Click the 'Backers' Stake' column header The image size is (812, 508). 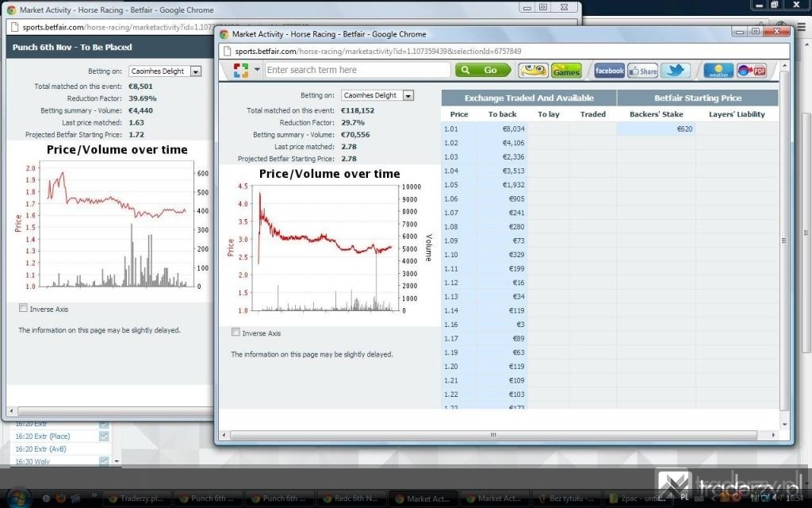pos(656,114)
